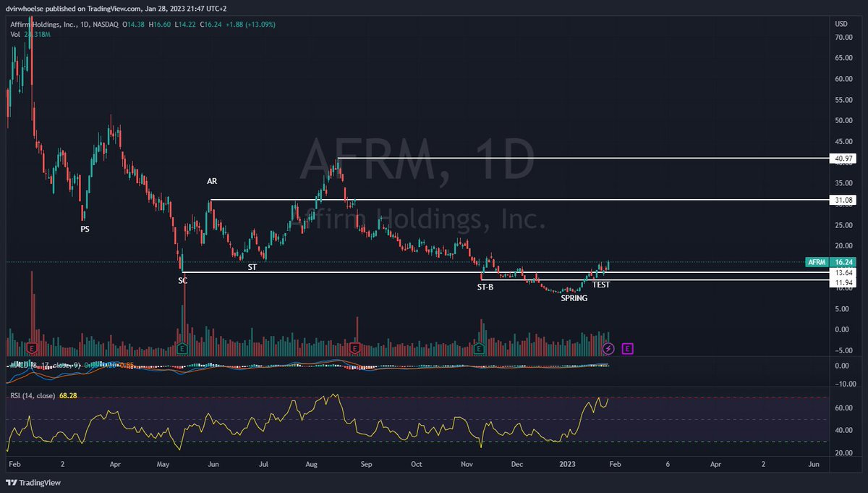The height and width of the screenshot is (493, 868).
Task: Open the green earnings E marker in May
Action: [x=182, y=349]
